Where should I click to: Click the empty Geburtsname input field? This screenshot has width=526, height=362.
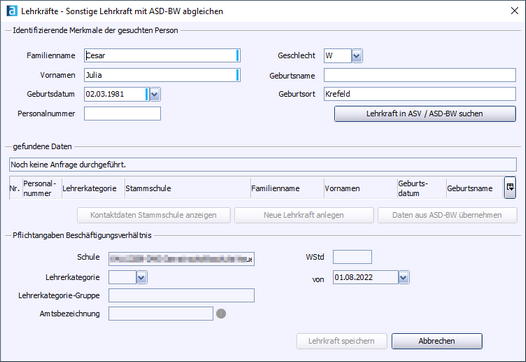(420, 75)
